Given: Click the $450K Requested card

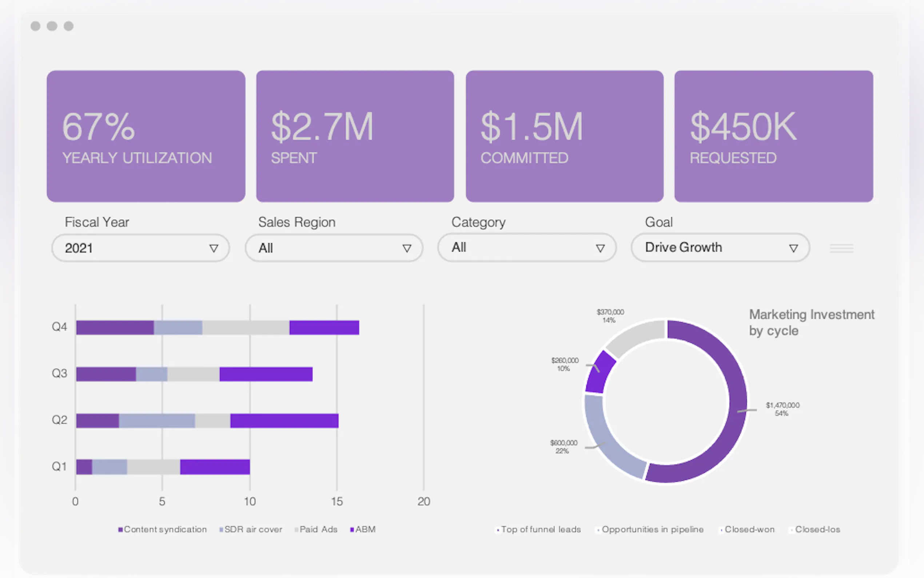Looking at the screenshot, I should (x=773, y=136).
